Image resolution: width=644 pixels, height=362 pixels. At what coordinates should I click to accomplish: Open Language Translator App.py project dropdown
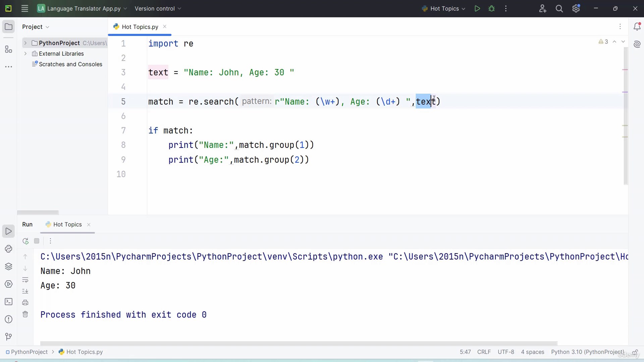[x=82, y=9]
